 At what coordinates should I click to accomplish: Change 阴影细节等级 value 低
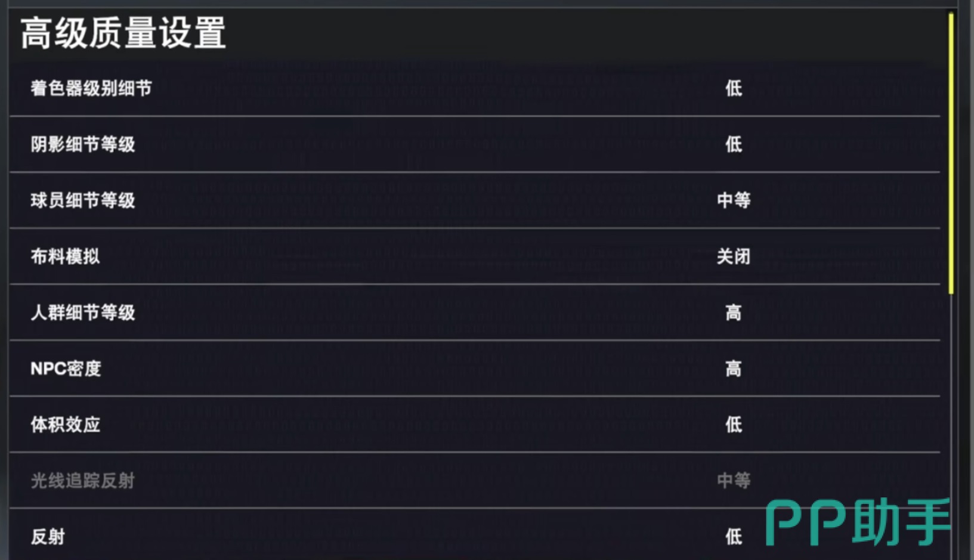734,144
